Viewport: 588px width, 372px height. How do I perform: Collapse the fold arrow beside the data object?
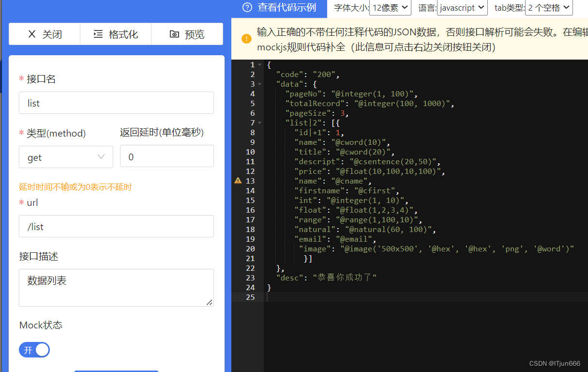tap(260, 83)
